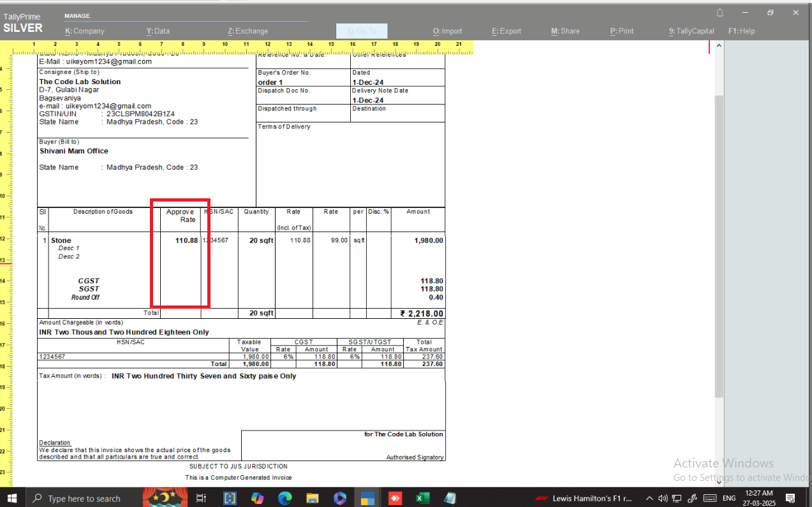Click the network icon in system tray
The height and width of the screenshot is (507, 812).
pyautogui.click(x=677, y=498)
